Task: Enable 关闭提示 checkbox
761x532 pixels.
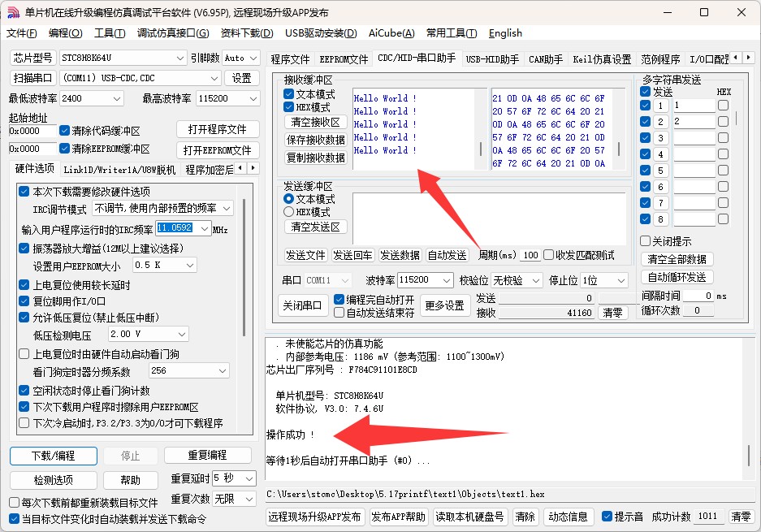Action: click(x=645, y=240)
